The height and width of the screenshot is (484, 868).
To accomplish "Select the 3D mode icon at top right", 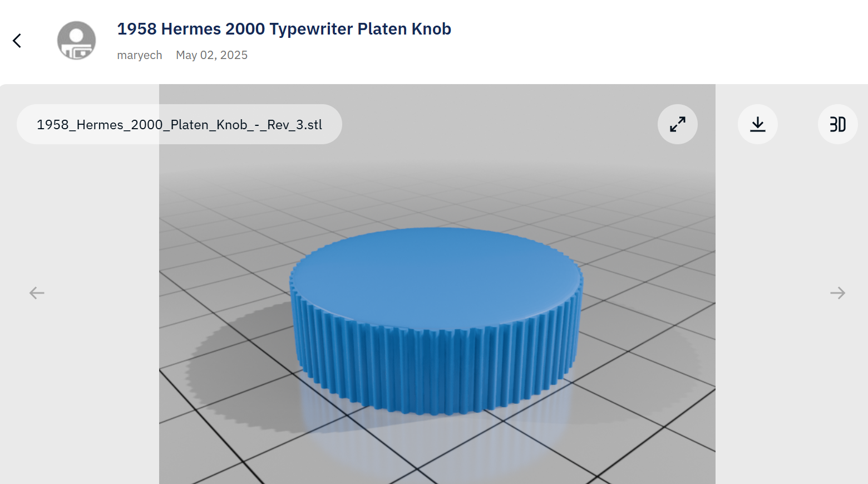I will tap(837, 124).
